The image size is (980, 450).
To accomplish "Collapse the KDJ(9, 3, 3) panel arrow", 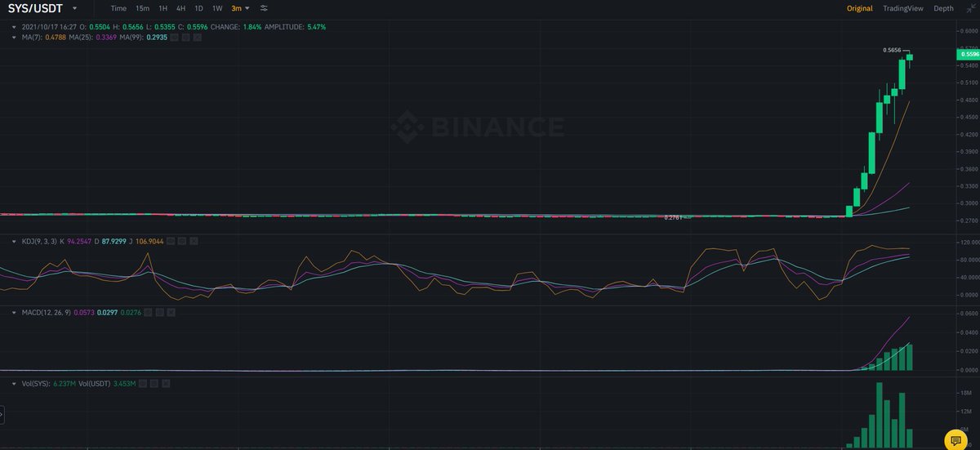I will pyautogui.click(x=14, y=241).
